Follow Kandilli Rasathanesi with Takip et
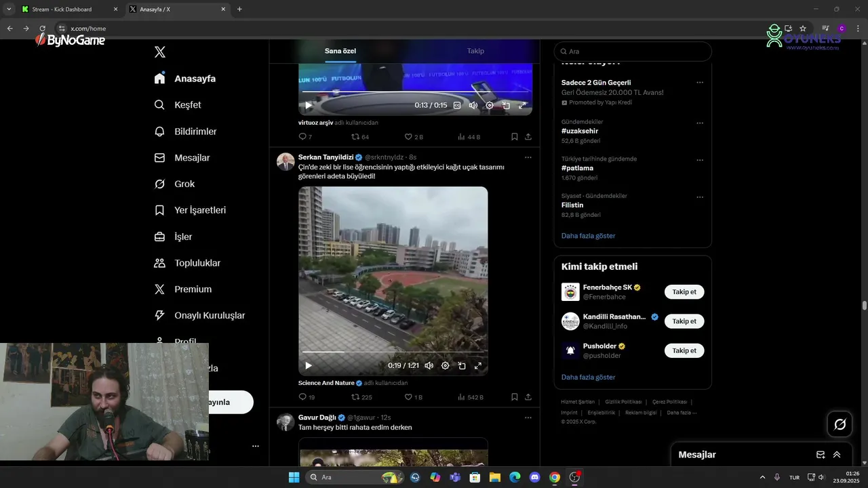868x488 pixels. [x=684, y=321]
